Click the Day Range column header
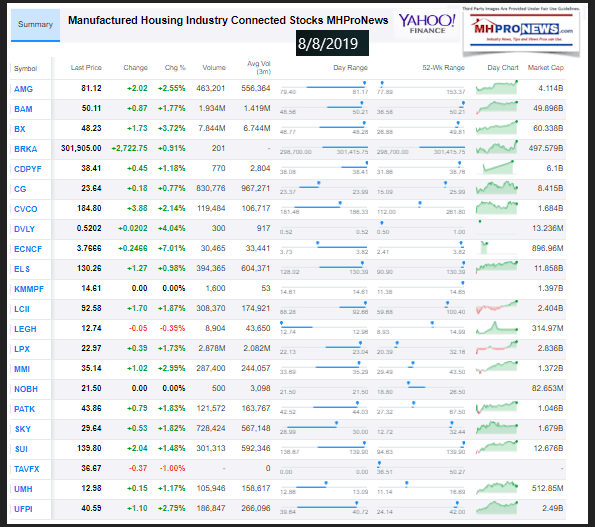The image size is (595, 527). pyautogui.click(x=350, y=68)
